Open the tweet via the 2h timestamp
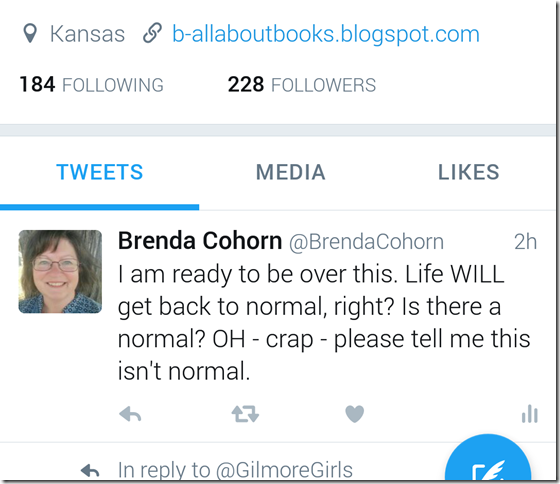This screenshot has height=484, width=560. (525, 242)
